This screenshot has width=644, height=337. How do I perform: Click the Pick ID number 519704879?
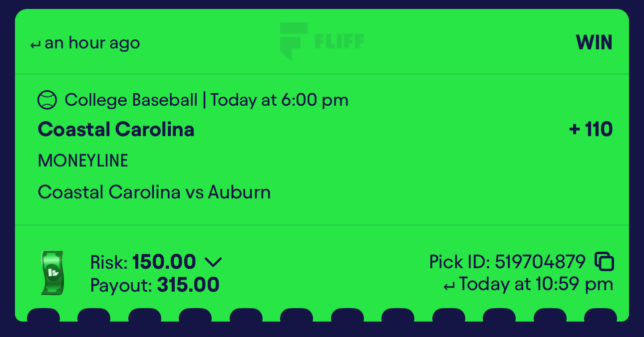click(540, 262)
